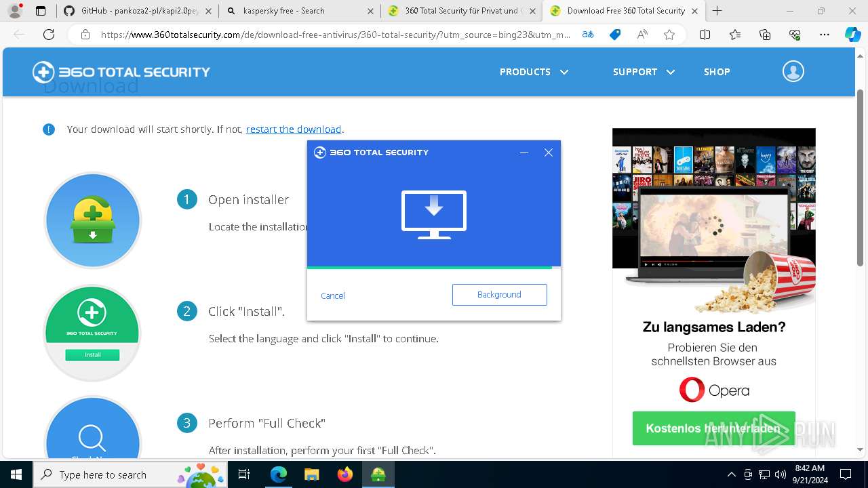Open the Windows Start menu
Viewport: 868px width, 488px height.
click(16, 474)
